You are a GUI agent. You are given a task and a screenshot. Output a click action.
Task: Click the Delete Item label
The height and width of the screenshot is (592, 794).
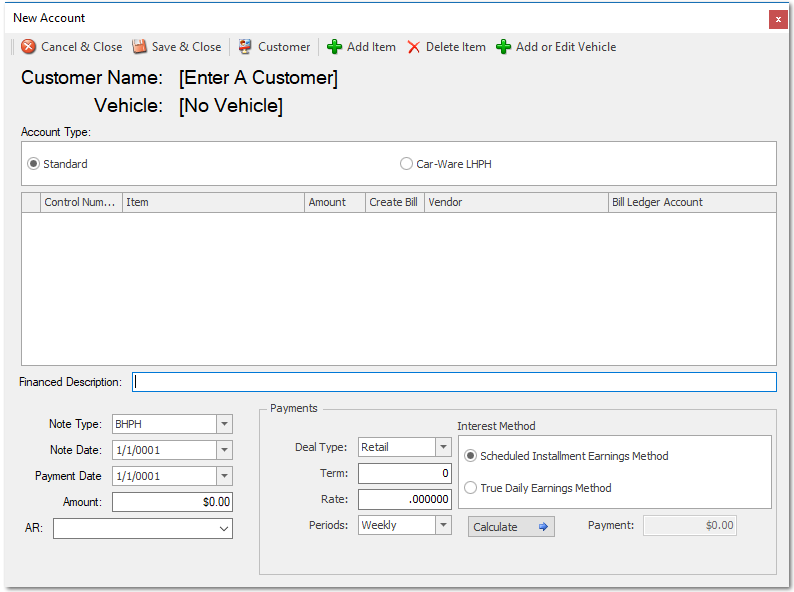point(456,47)
